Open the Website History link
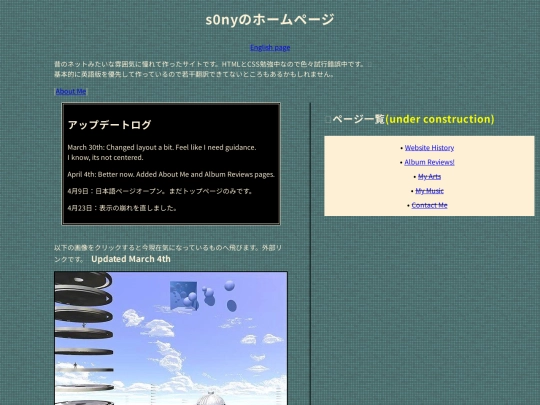 pos(429,148)
